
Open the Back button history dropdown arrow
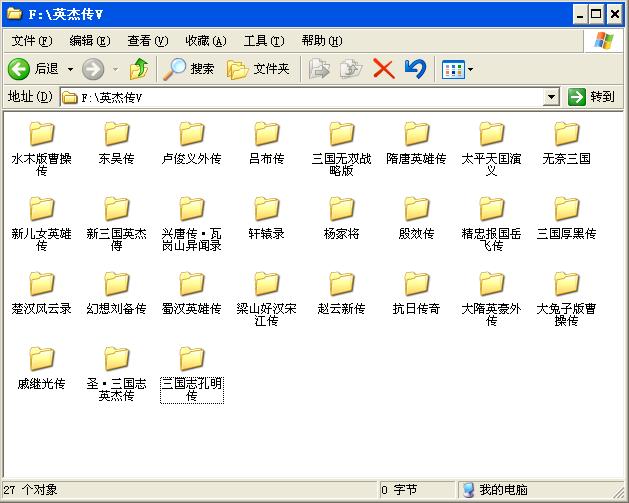[x=69, y=69]
